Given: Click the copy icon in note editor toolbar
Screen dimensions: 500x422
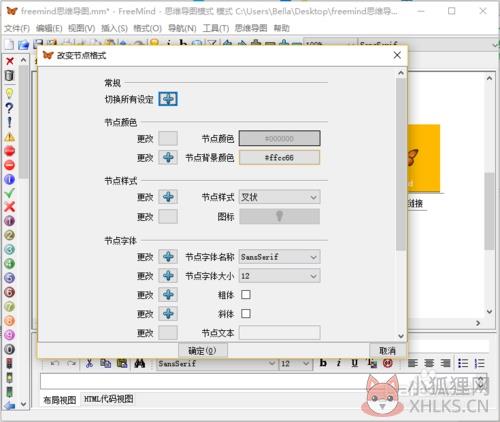Looking at the screenshot, I should coord(106,363).
